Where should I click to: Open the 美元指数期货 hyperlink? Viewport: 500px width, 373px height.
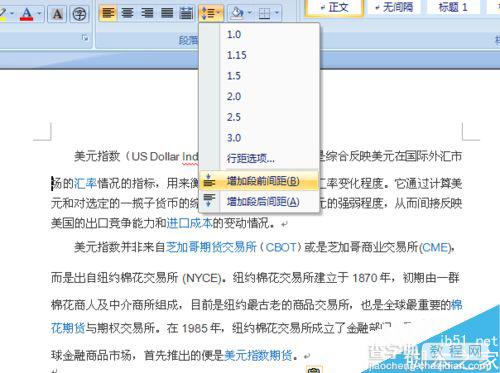[258, 356]
